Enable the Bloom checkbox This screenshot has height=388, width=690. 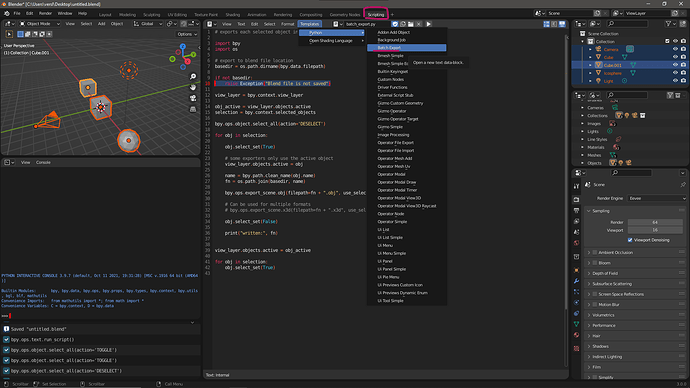[595, 263]
